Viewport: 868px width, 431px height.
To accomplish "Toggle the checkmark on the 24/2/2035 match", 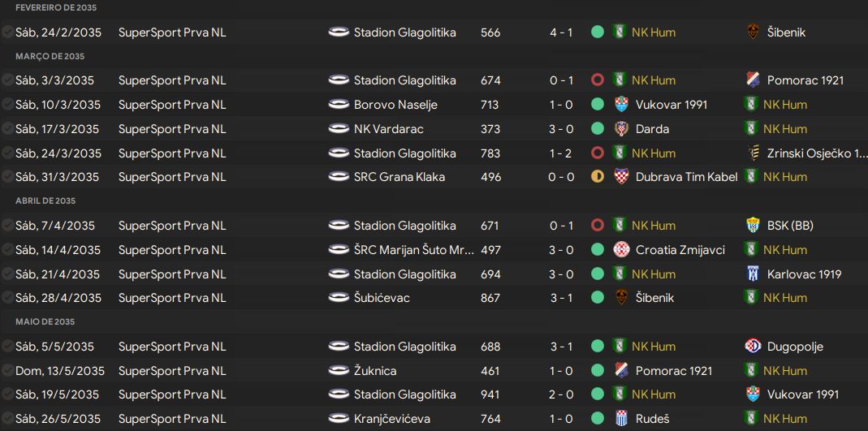I will pyautogui.click(x=7, y=32).
